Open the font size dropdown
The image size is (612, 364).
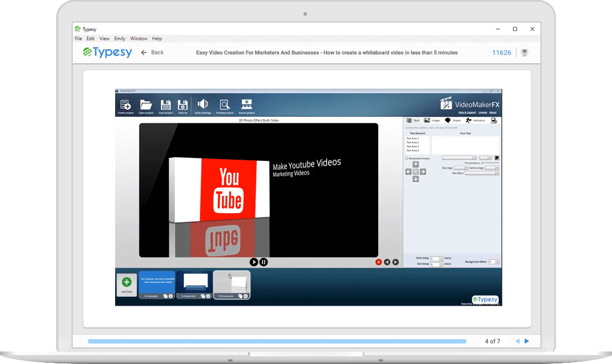[486, 158]
